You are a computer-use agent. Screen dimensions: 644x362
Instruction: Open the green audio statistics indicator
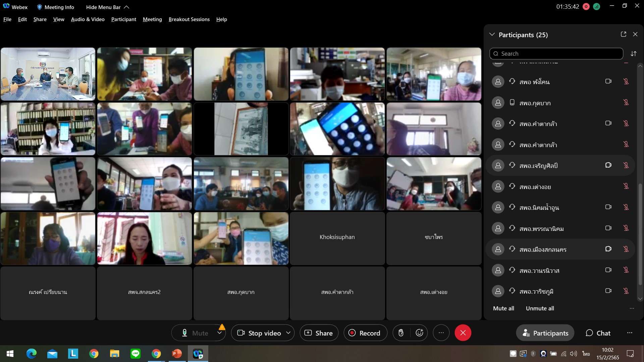tap(596, 7)
